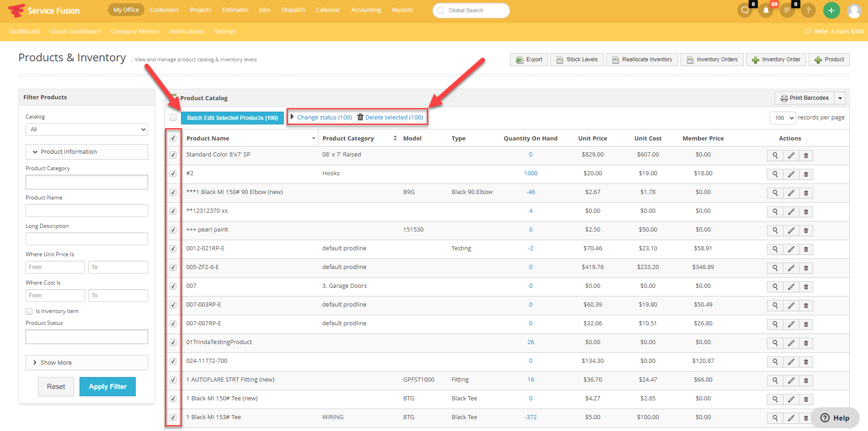Open the Product Status filter field

pyautogui.click(x=87, y=337)
